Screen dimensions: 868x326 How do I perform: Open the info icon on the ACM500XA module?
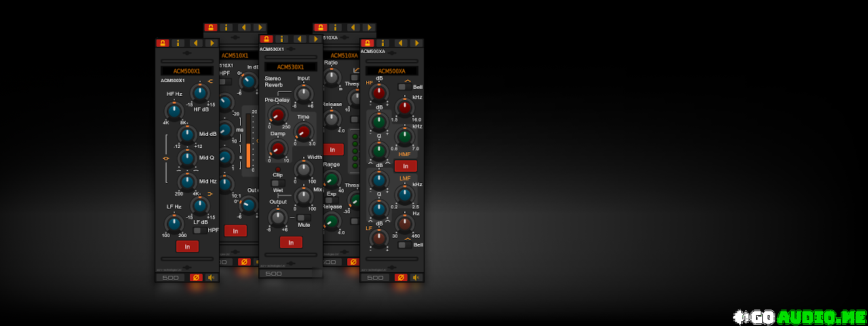384,43
